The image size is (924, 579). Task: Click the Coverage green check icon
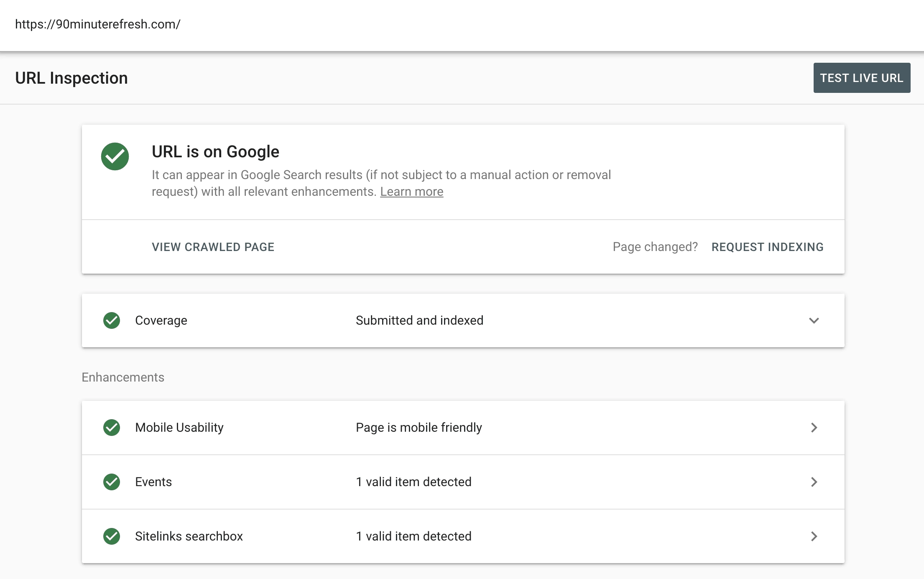pyautogui.click(x=112, y=320)
